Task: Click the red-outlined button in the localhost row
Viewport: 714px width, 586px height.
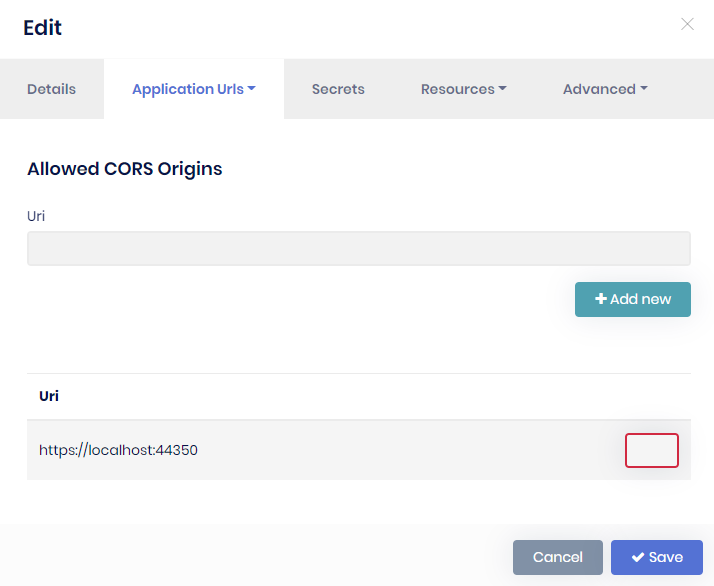Action: point(651,450)
